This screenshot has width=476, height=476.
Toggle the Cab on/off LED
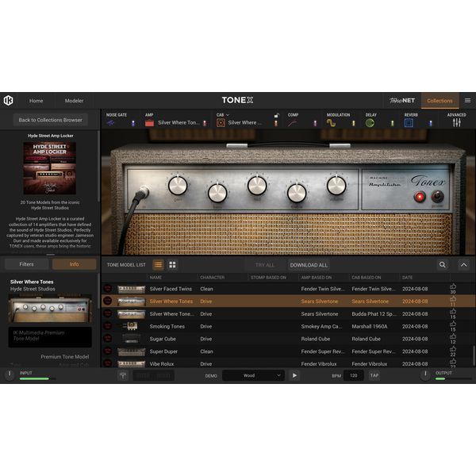pos(276,123)
